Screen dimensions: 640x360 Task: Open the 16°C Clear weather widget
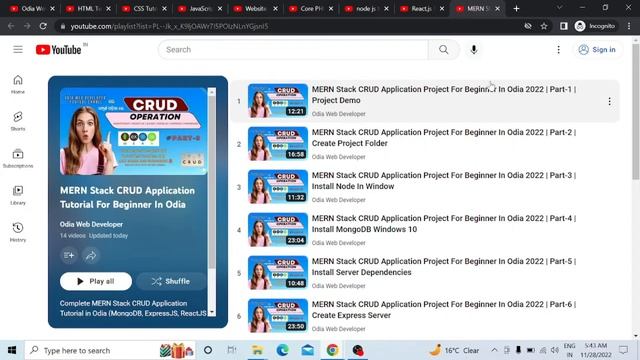pyautogui.click(x=454, y=350)
